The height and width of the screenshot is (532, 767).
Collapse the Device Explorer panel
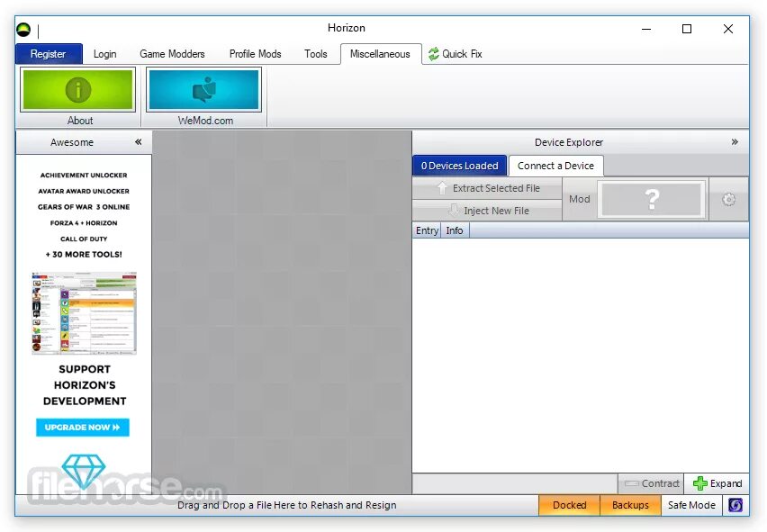(x=735, y=142)
